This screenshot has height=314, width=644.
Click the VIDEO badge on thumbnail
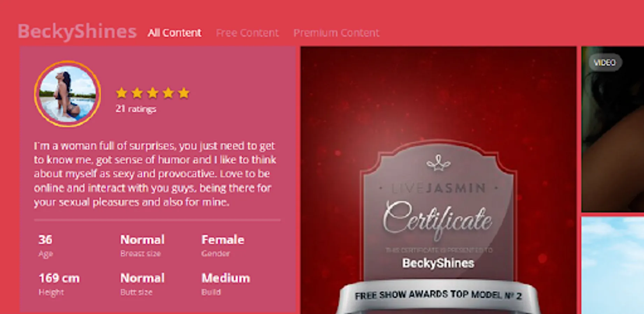pyautogui.click(x=605, y=63)
